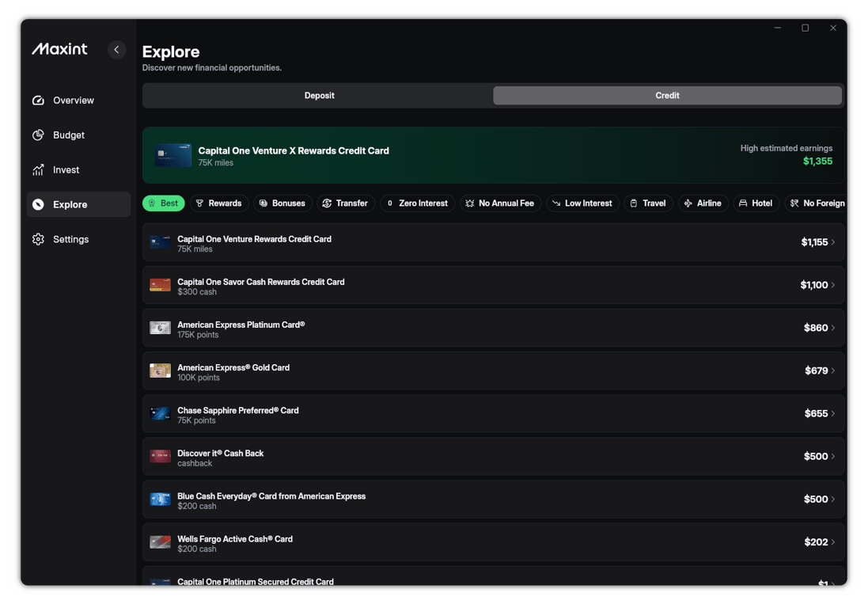Screen dimensions: 868x608
Task: Toggle the Rewards filter chip
Action: (x=219, y=203)
